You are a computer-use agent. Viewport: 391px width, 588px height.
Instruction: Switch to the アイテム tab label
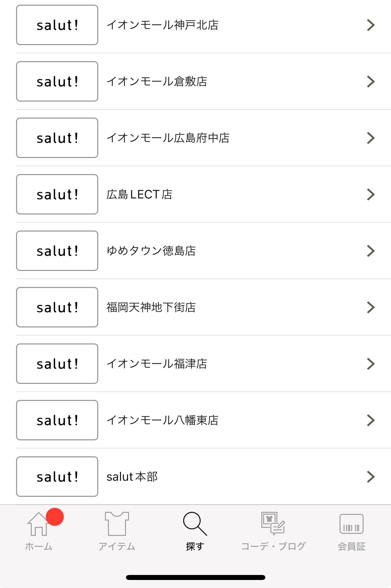[x=117, y=547]
